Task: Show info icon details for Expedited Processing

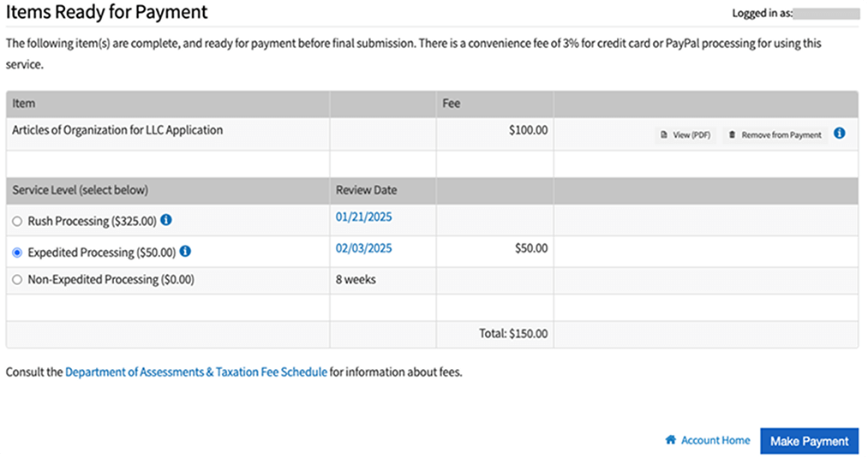Action: (x=185, y=251)
